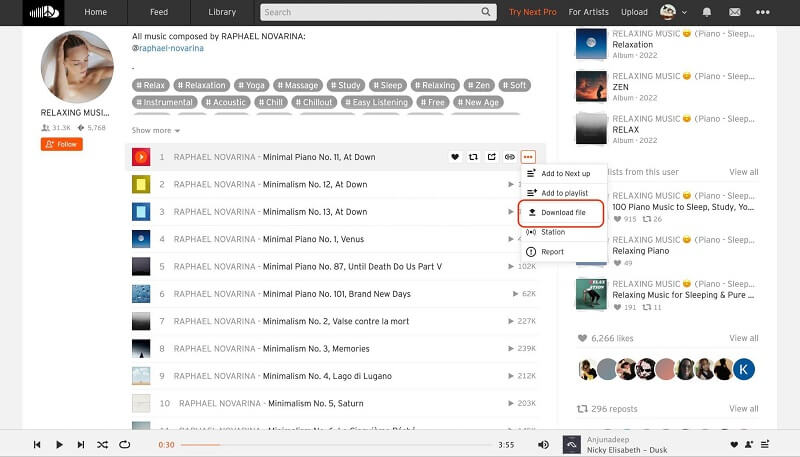Focus the Search input field
Image resolution: width=800 pixels, height=457 pixels.
click(x=378, y=12)
